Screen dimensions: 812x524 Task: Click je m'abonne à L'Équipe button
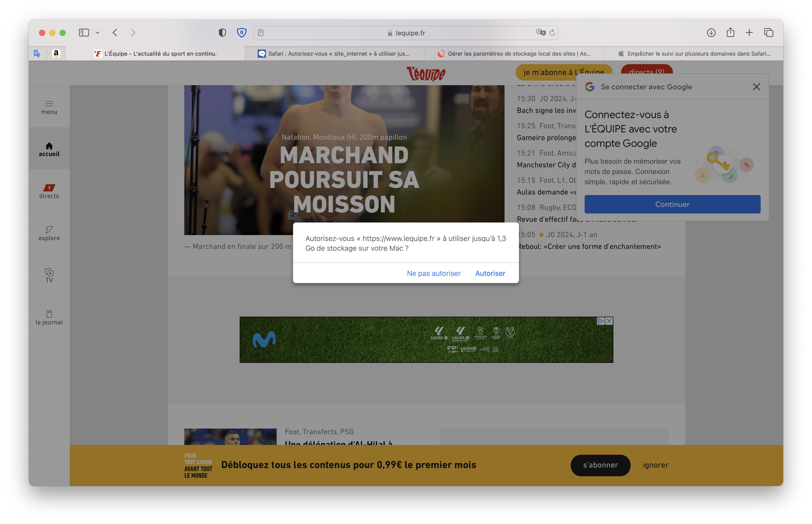563,72
